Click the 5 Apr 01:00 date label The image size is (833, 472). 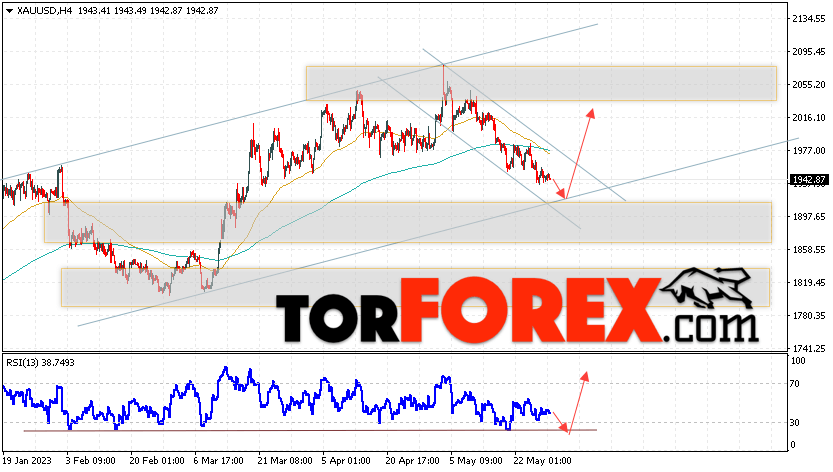pos(346,460)
